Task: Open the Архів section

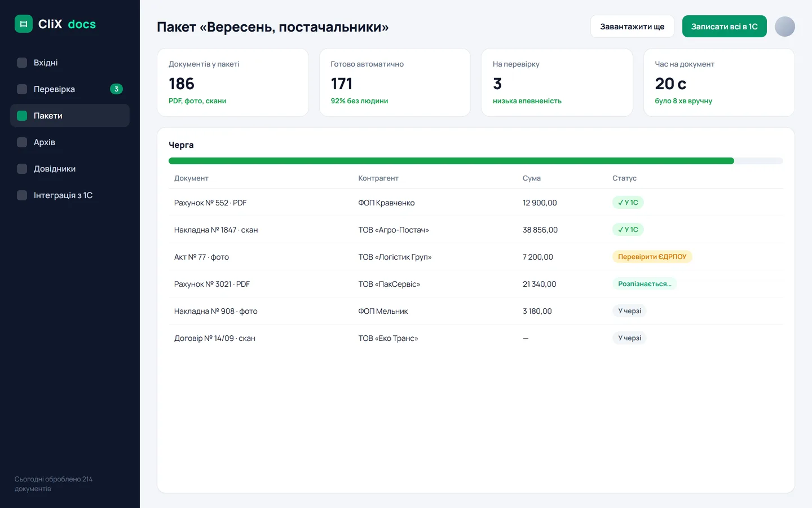Action: point(70,142)
